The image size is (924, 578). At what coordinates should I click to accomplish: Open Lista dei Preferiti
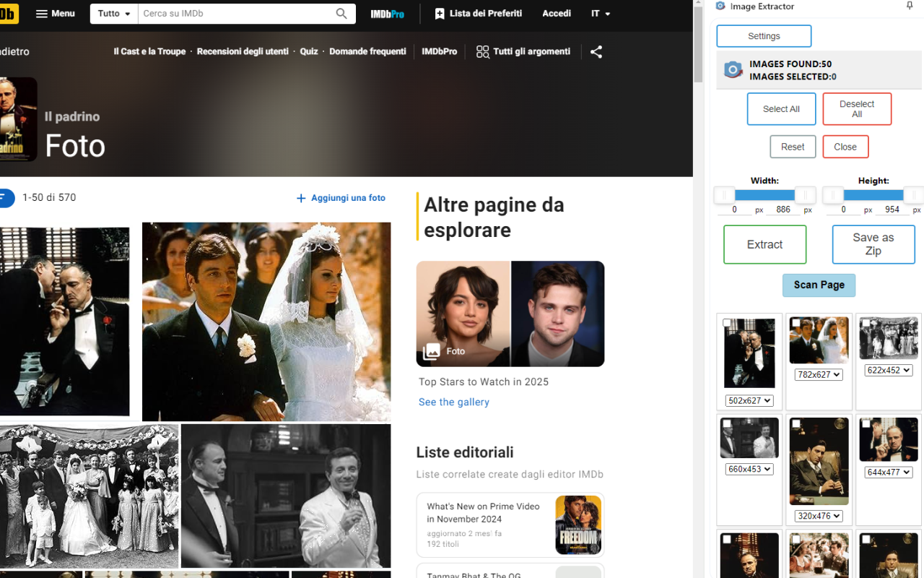478,14
